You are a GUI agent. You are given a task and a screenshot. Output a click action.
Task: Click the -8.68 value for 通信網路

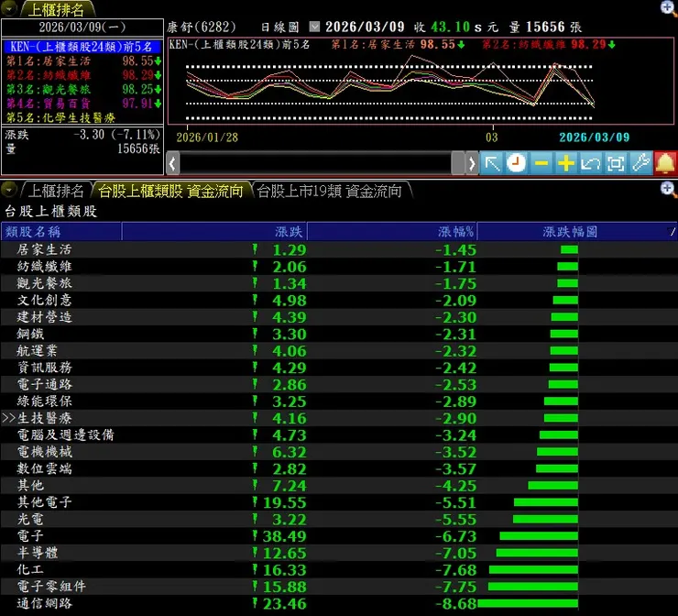tap(455, 604)
